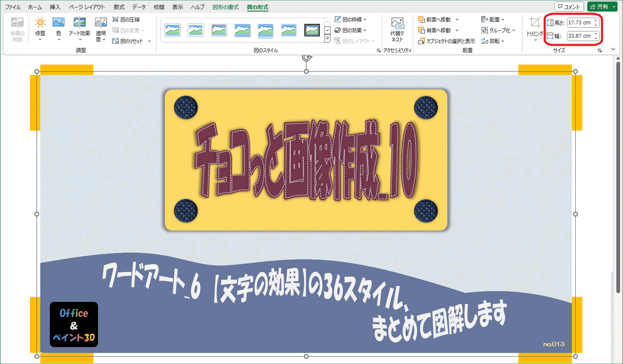Expand the 背面へ移動 dropdown arrow

457,30
